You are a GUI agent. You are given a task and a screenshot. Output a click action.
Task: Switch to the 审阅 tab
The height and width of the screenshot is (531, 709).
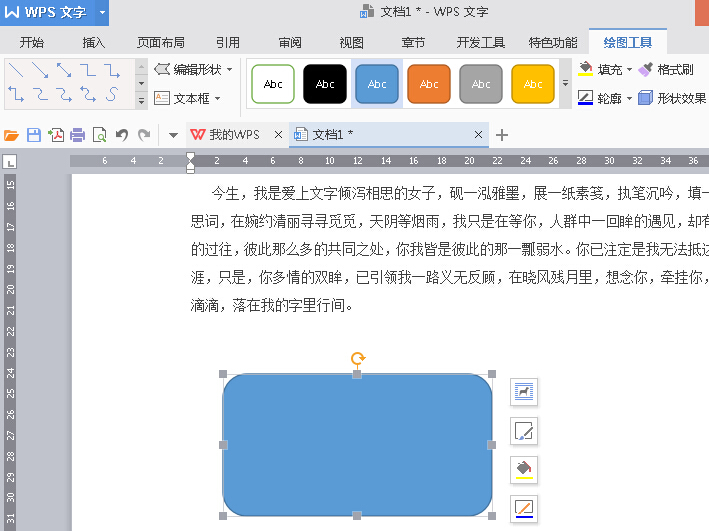point(290,43)
